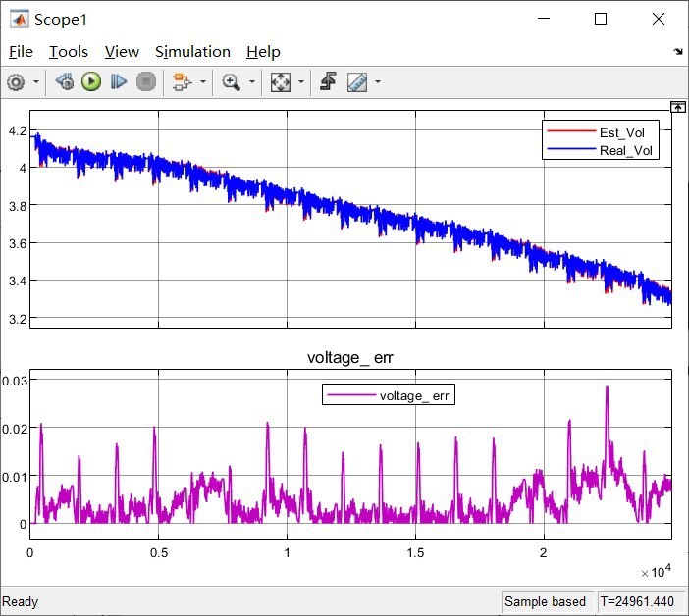Click the dock scope arrow icon
The height and width of the screenshot is (616, 689).
[x=678, y=51]
